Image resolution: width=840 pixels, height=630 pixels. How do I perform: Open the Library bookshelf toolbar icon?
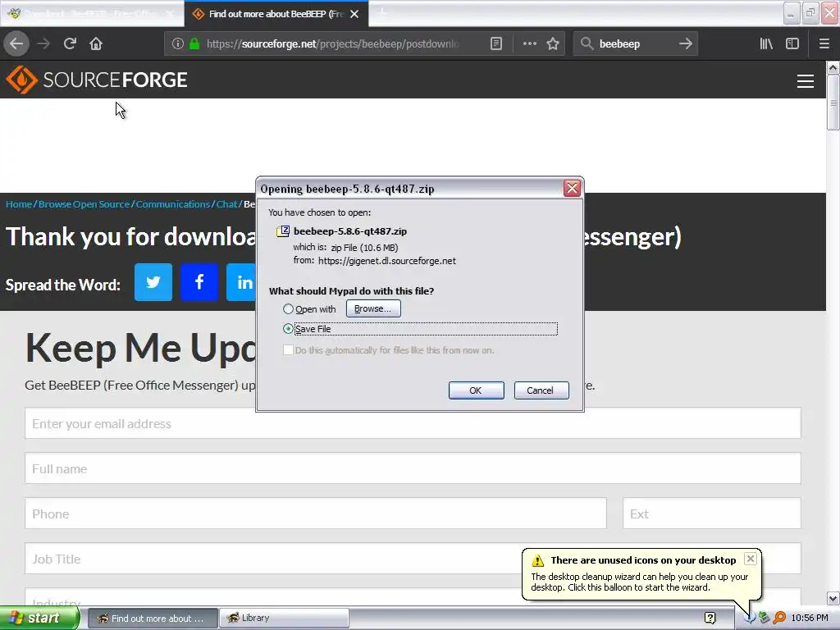click(x=766, y=44)
